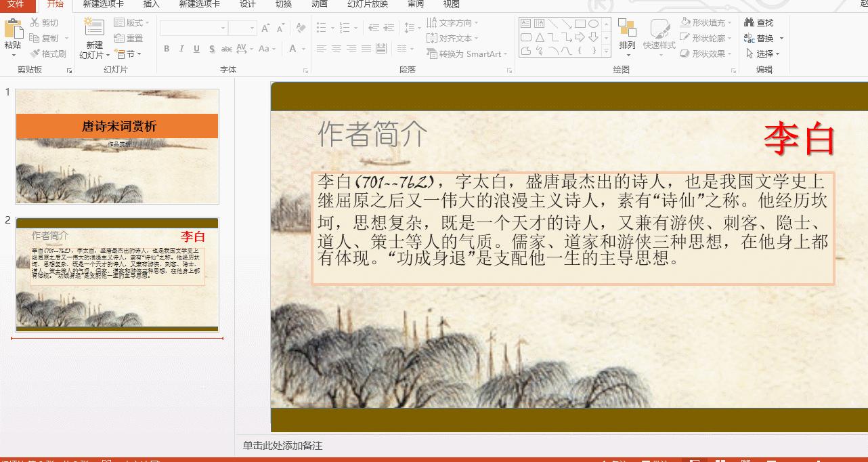Screen dimensions: 868x462
Task: Toggle underline formatting
Action: (x=196, y=49)
